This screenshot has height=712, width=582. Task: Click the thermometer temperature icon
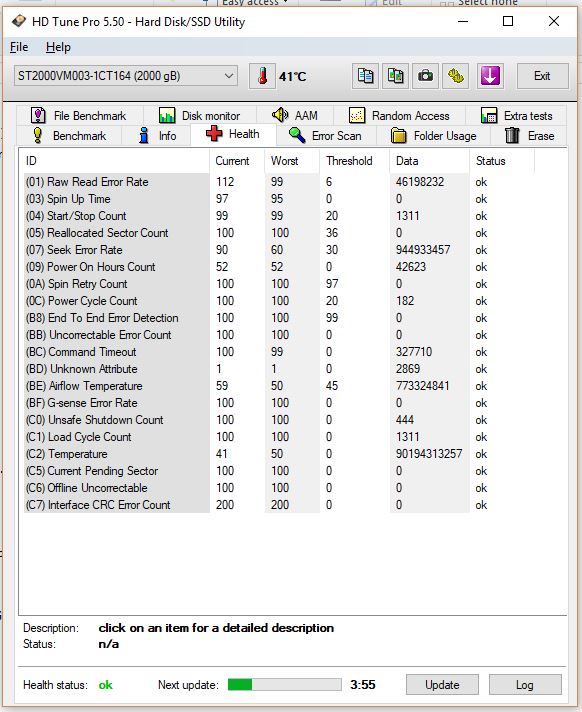262,76
